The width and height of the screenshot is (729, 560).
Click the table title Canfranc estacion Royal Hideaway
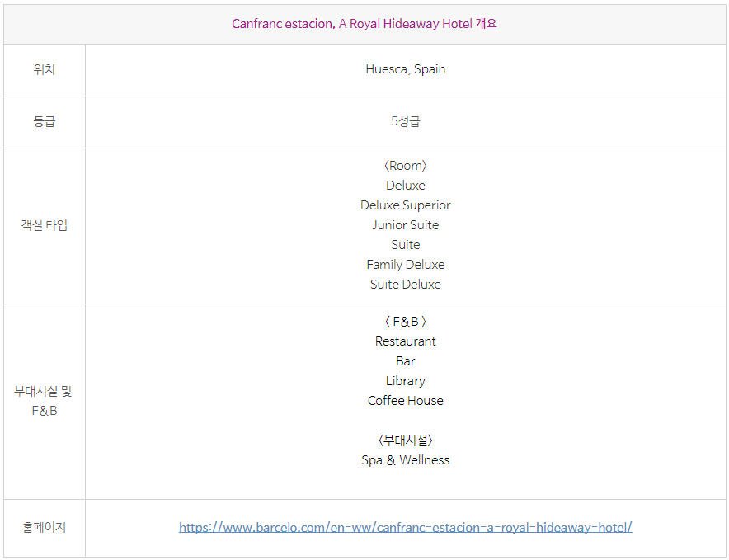coord(364,24)
